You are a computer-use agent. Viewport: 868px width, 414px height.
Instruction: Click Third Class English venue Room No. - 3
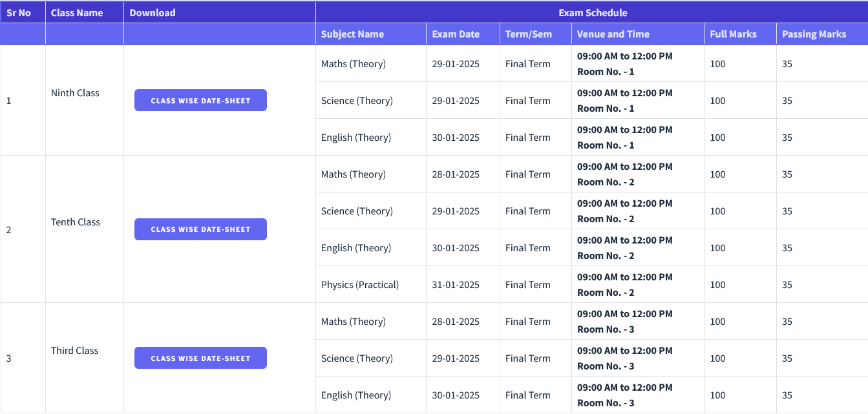(606, 403)
